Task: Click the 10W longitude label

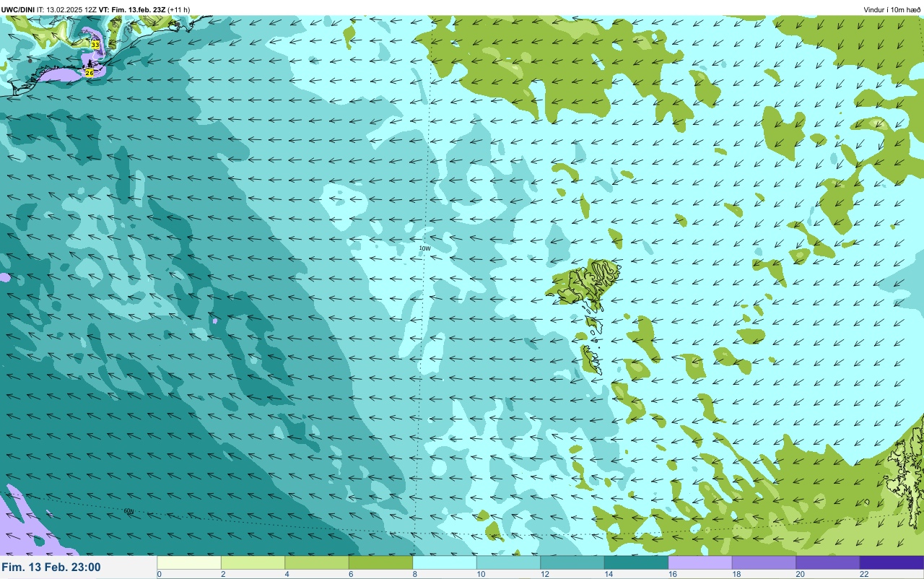Action: (424, 248)
